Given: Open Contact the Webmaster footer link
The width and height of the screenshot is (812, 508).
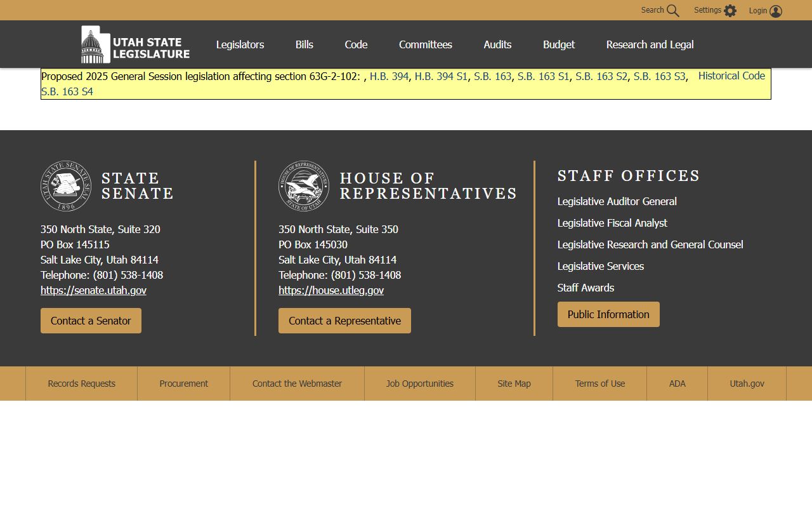Looking at the screenshot, I should coord(297,384).
